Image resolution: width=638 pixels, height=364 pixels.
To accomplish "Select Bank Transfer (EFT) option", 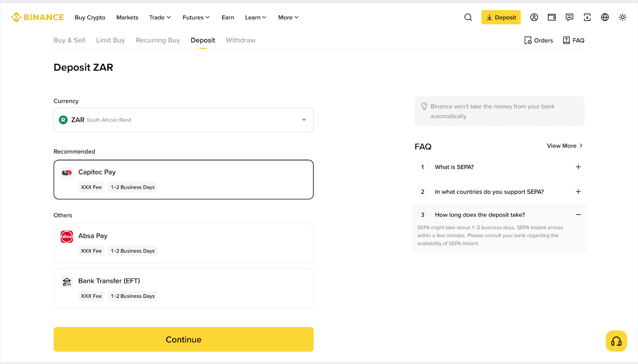I will click(183, 288).
